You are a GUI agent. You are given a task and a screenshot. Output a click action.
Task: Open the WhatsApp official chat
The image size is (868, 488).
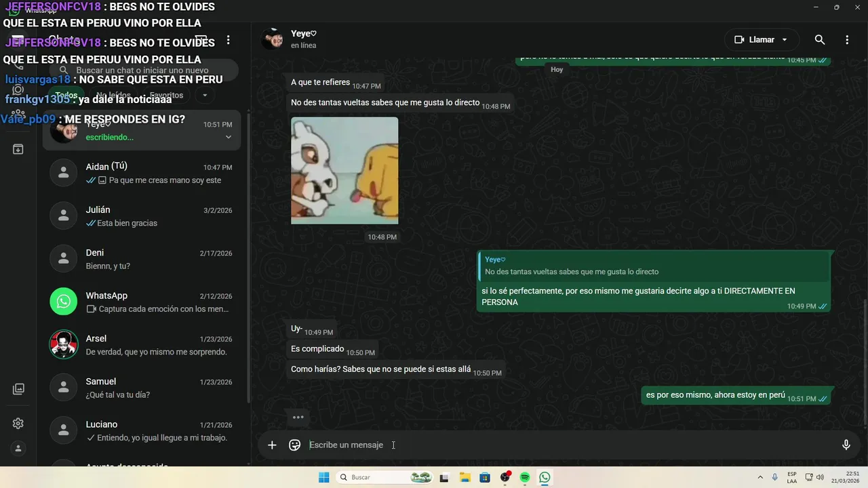point(141,302)
